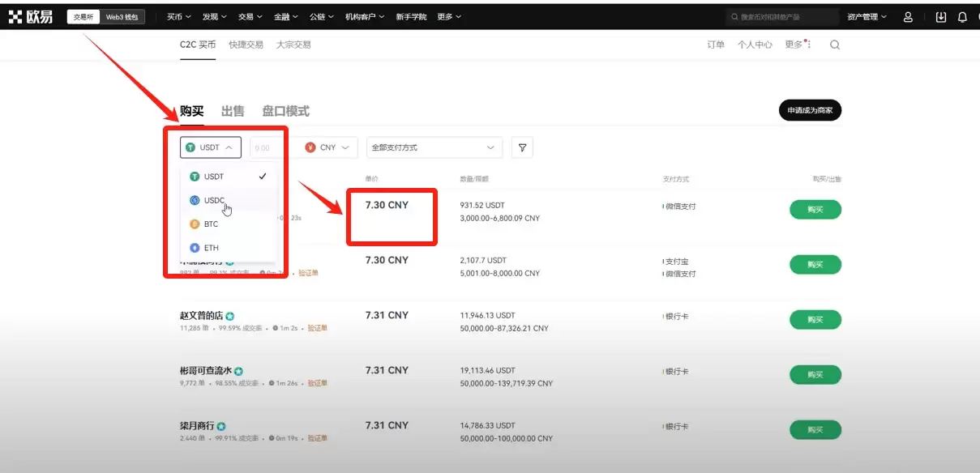Click the green 购买 button for 赵文昔的店
This screenshot has width=980, height=473.
coord(815,319)
